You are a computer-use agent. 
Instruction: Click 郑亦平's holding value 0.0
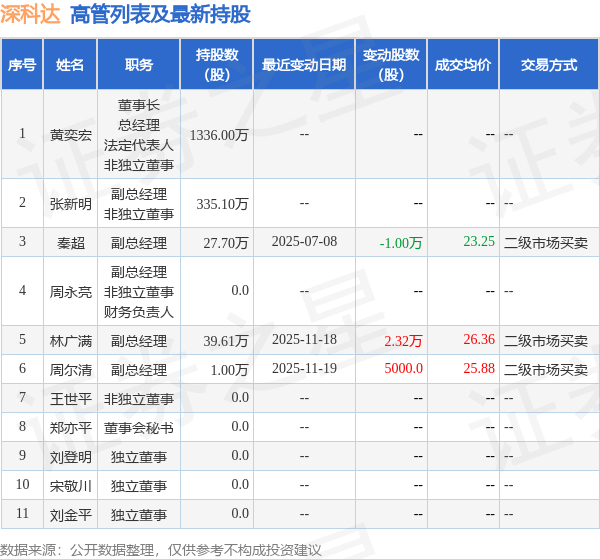point(240,426)
